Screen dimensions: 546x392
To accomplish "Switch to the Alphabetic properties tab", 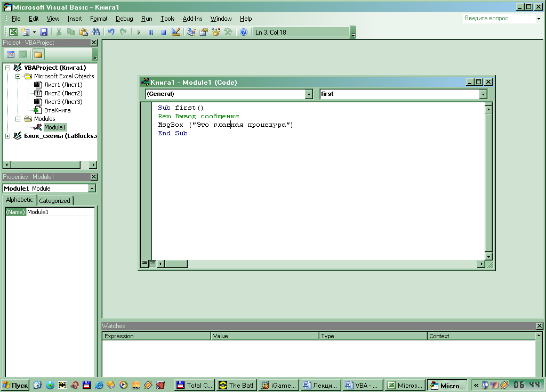I will [20, 200].
